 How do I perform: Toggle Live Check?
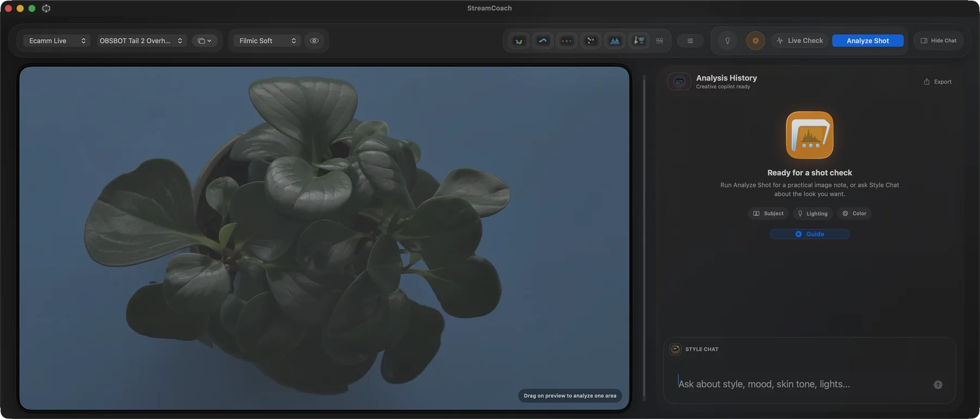pos(799,41)
